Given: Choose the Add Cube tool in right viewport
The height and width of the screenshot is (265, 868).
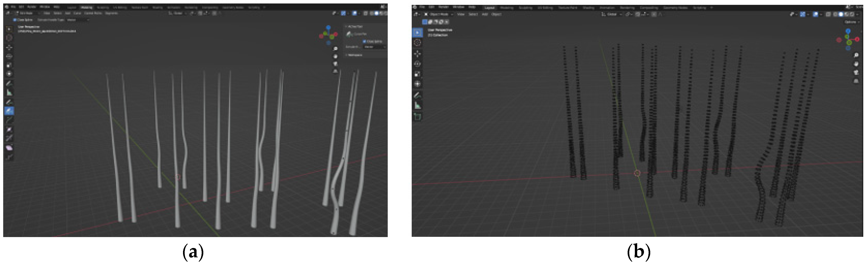Looking at the screenshot, I should tap(418, 116).
